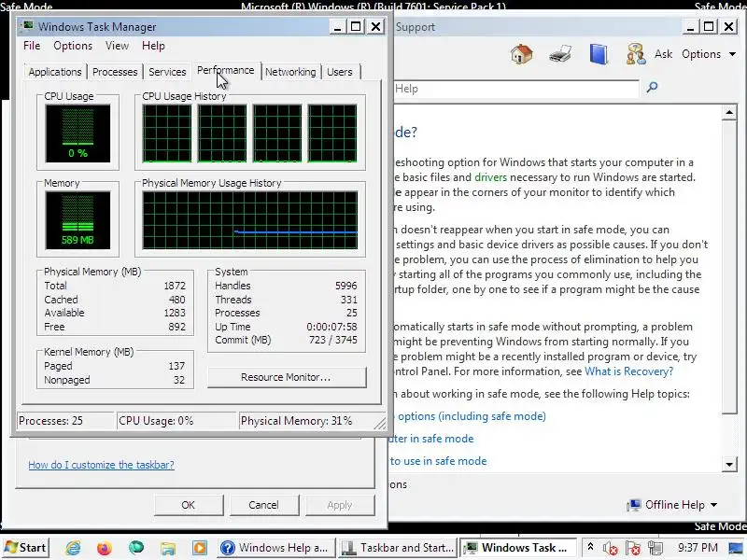747x560 pixels.
Task: Click the Help window scroll up arrow
Action: [x=729, y=113]
